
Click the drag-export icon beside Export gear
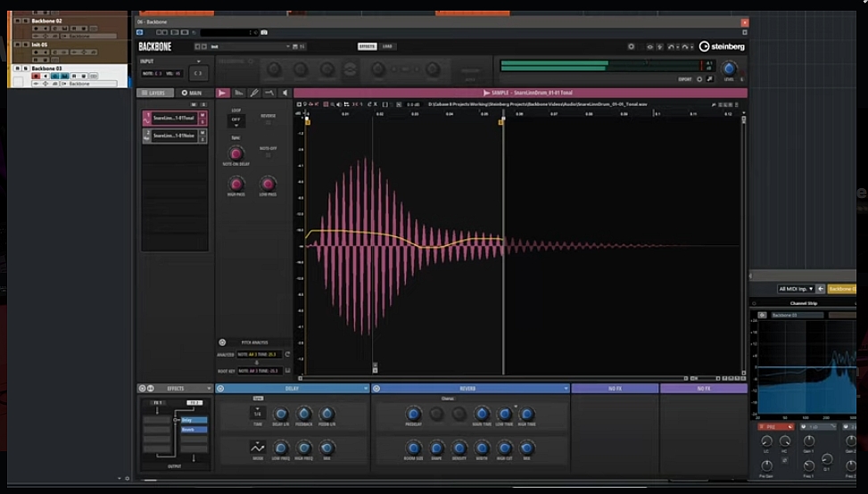click(710, 79)
